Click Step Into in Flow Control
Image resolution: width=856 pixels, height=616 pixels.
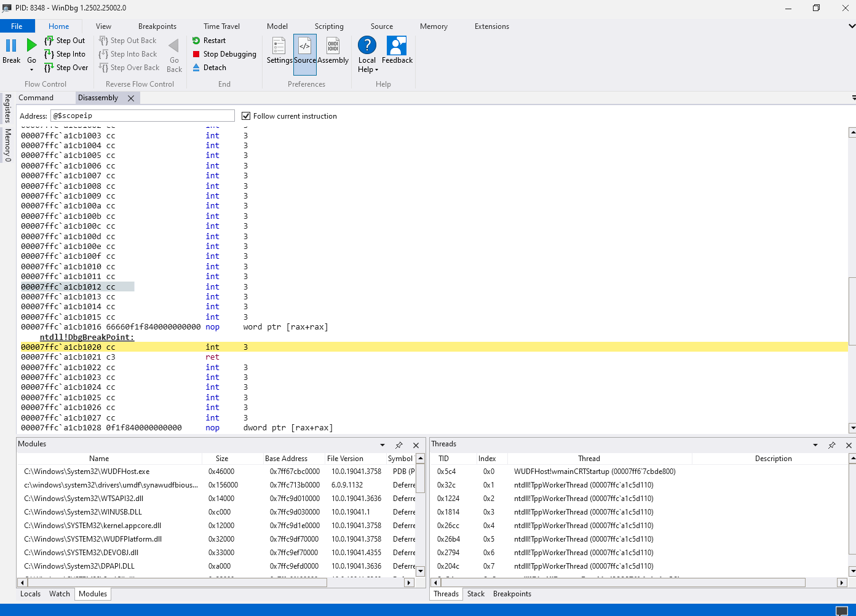click(x=65, y=54)
